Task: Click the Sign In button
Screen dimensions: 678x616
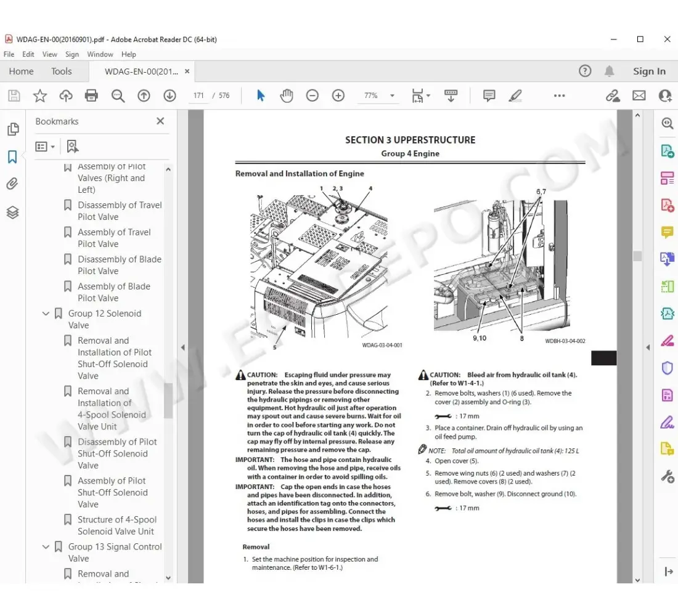Action: pyautogui.click(x=649, y=71)
